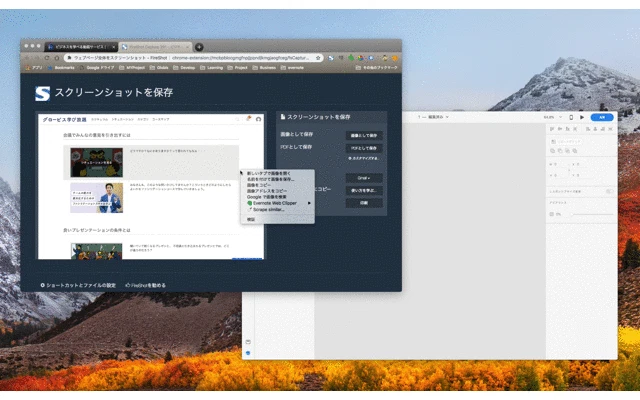This screenshot has width=640, height=400.
Task: Click the blue share button in XD
Action: click(x=602, y=117)
